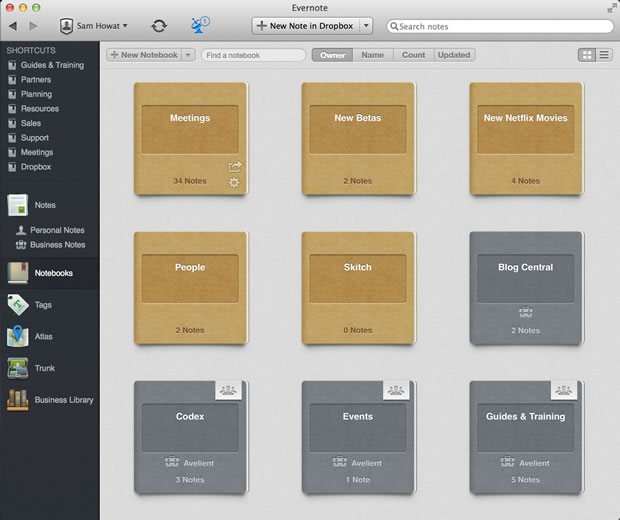The image size is (620, 520).
Task: Click the Trunk sidebar icon
Action: click(x=18, y=368)
